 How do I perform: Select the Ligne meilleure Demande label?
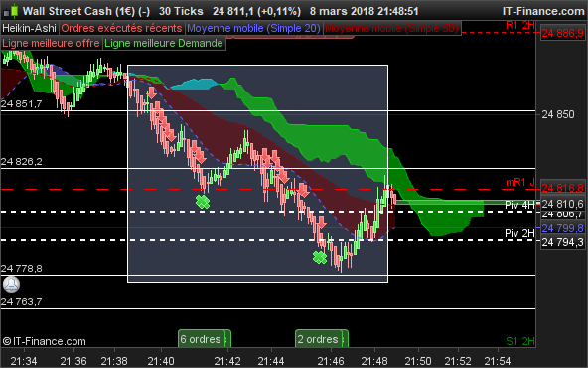164,43
